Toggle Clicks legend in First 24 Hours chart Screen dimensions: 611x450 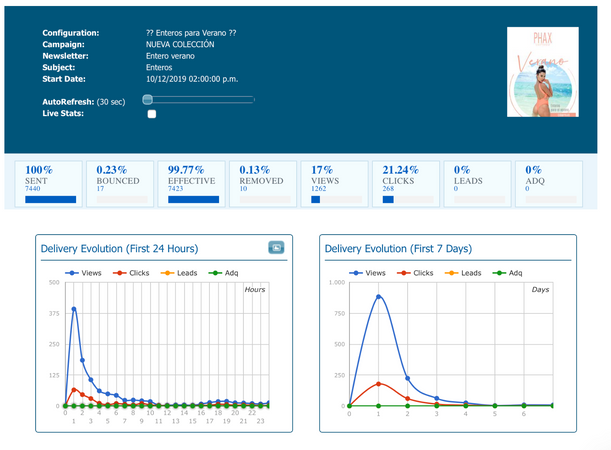coord(132,273)
